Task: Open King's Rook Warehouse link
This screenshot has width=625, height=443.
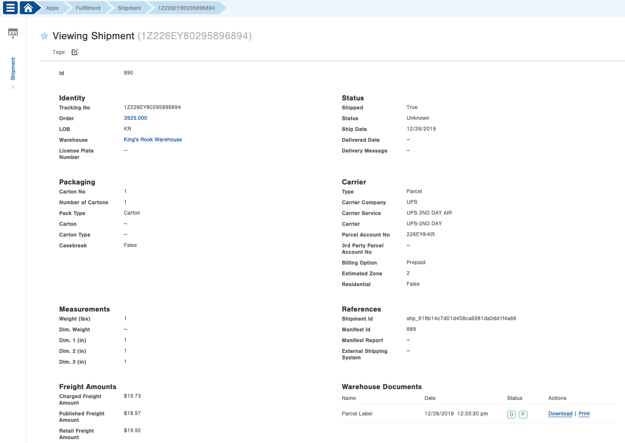Action: [x=153, y=140]
